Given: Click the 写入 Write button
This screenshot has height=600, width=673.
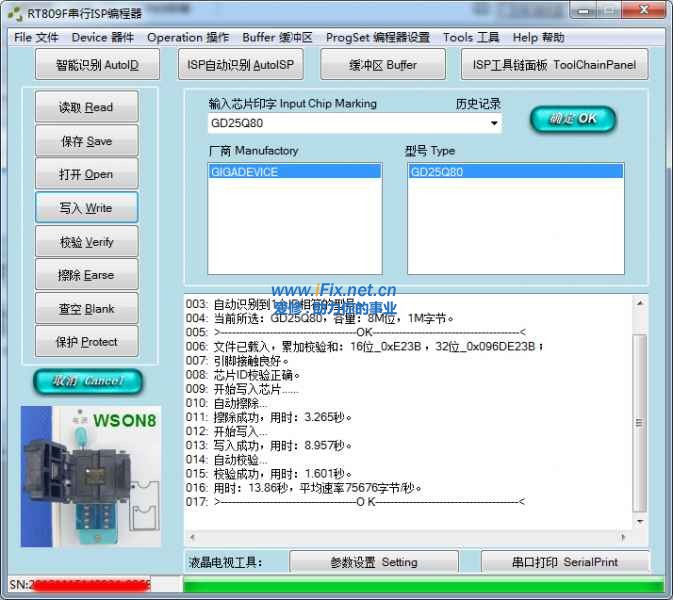Looking at the screenshot, I should (86, 208).
